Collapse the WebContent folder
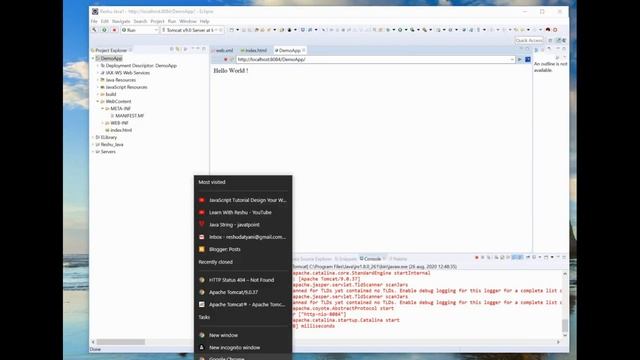Screen dimensions: 640x360 (98, 101)
